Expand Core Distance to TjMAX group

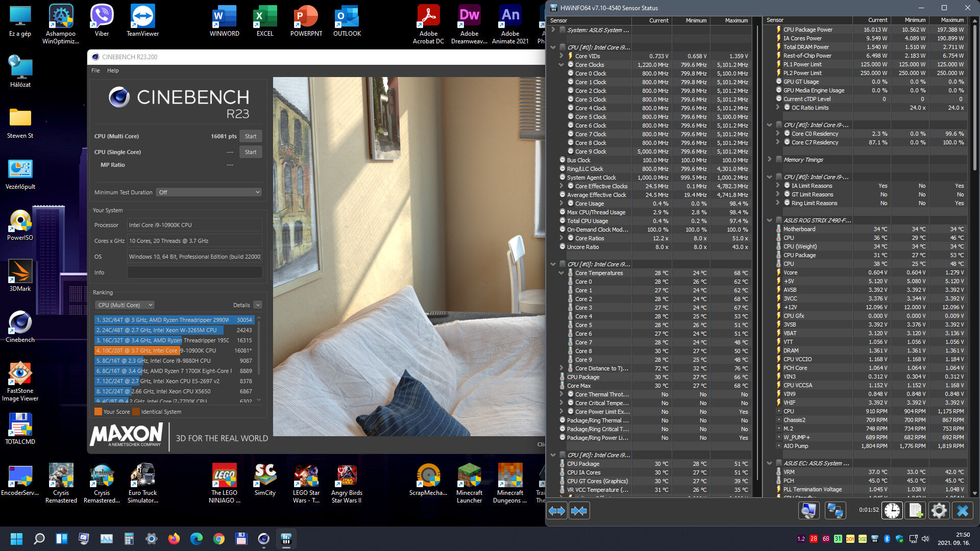pos(561,368)
